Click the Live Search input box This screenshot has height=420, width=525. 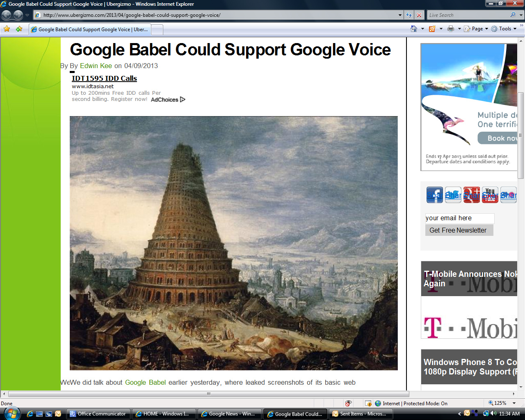click(468, 15)
